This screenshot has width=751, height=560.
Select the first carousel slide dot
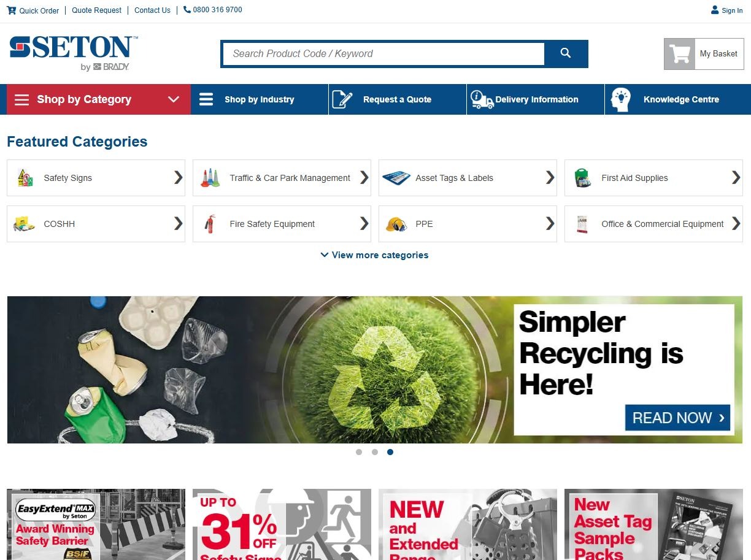click(x=359, y=452)
